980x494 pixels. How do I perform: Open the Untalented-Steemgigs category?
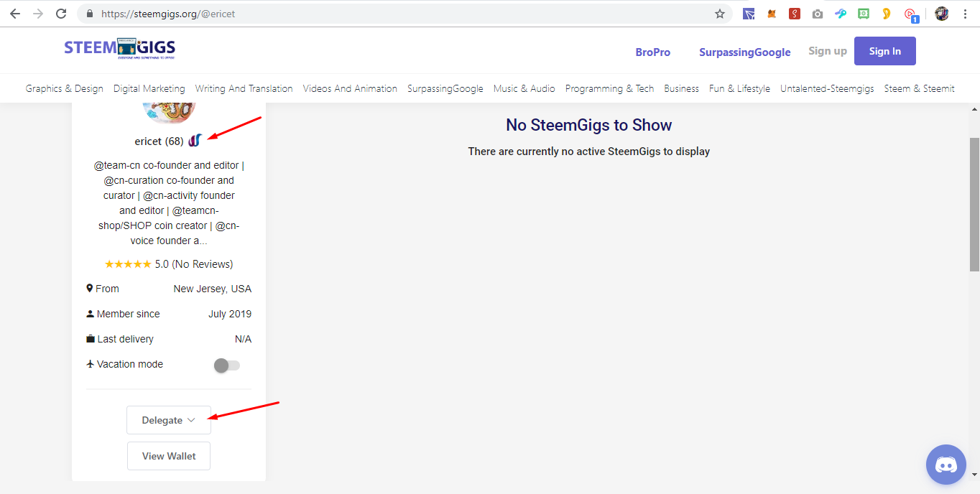point(828,88)
